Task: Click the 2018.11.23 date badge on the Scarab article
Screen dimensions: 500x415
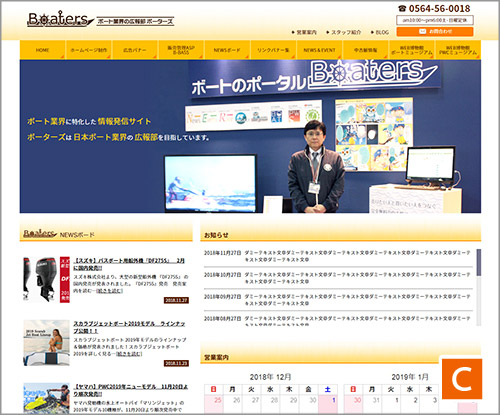Action: pyautogui.click(x=176, y=363)
